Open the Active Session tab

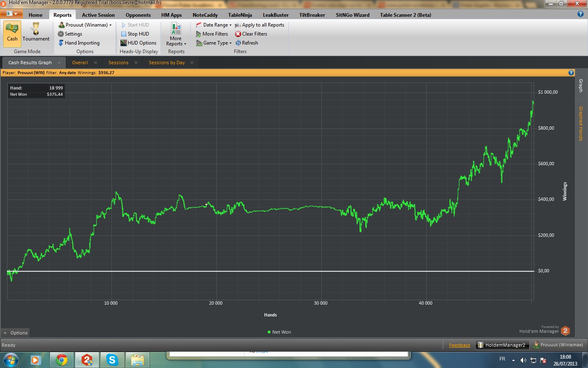[x=98, y=15]
